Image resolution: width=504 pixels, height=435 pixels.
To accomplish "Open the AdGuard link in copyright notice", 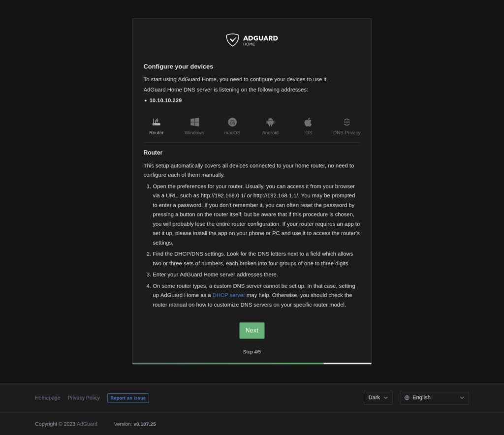I will point(87,424).
